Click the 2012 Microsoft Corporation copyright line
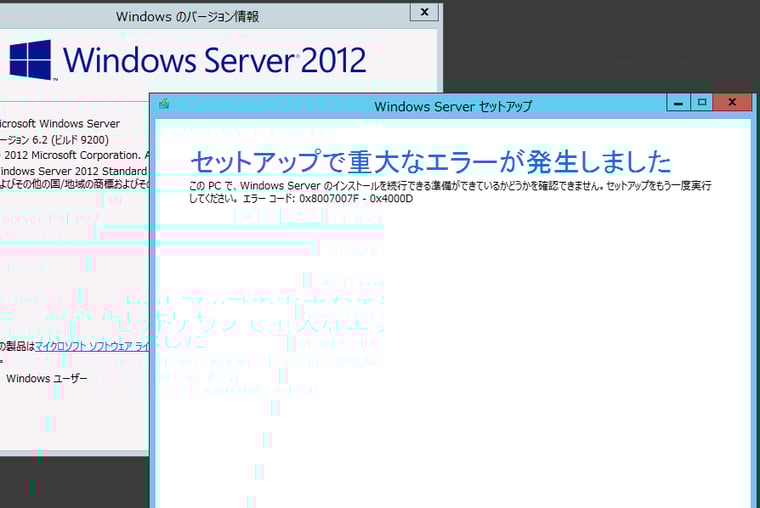Screen dimensions: 760x508 pyautogui.click(x=73, y=155)
